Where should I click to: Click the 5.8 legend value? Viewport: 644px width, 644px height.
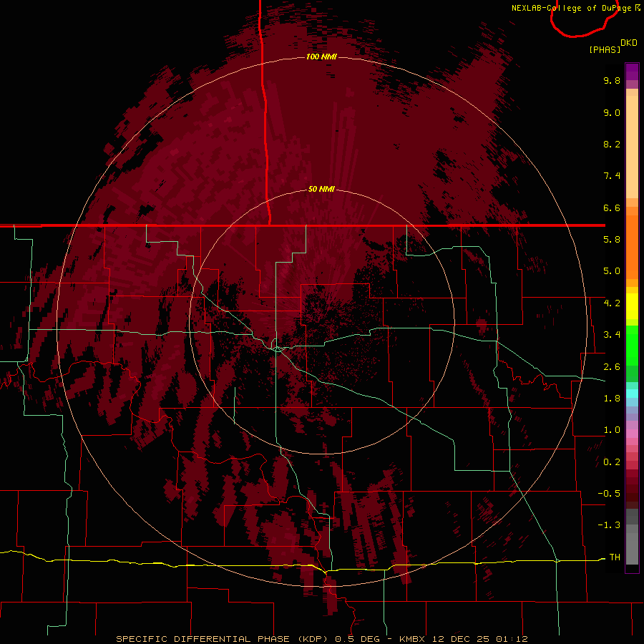(x=612, y=240)
